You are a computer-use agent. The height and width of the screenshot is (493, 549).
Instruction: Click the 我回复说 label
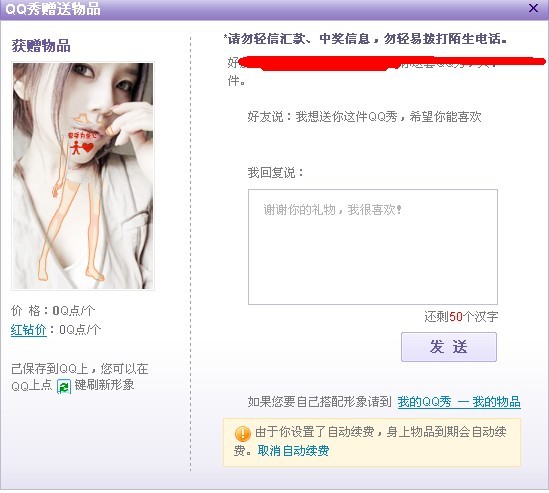tap(275, 173)
